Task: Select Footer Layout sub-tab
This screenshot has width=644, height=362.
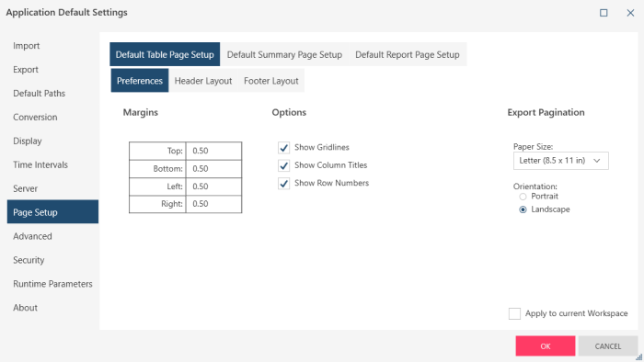Action: click(271, 81)
